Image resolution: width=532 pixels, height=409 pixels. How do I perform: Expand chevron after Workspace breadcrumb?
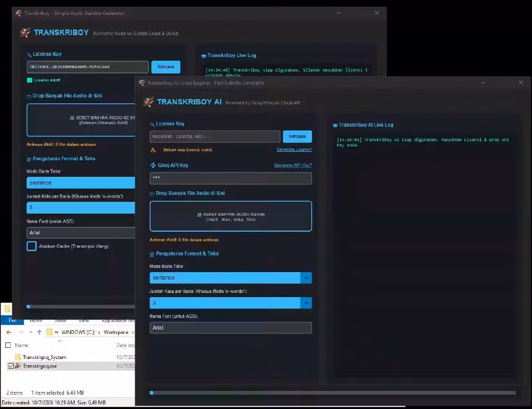(x=132, y=332)
